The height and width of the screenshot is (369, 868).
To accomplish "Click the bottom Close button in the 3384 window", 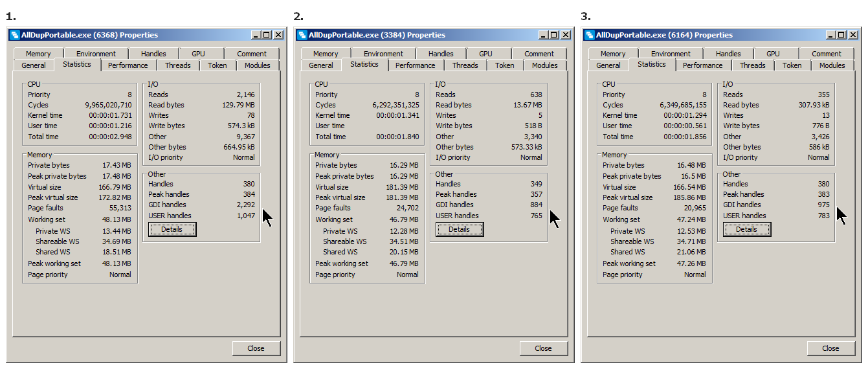I will [x=543, y=348].
